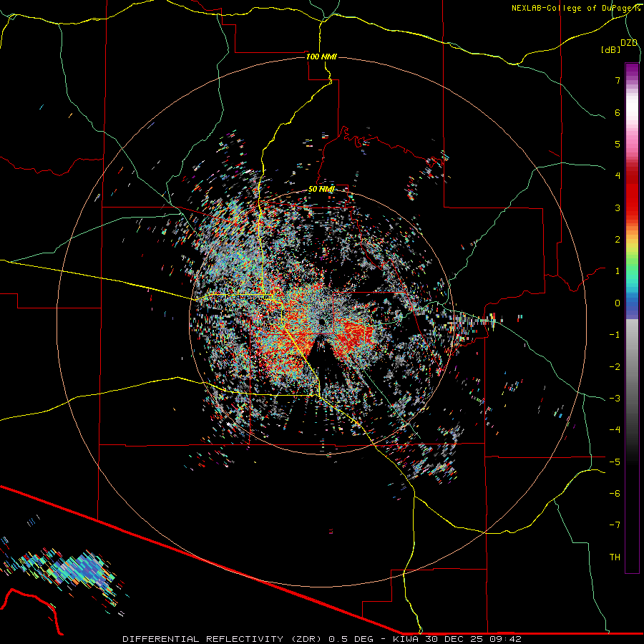Image resolution: width=644 pixels, height=644 pixels.
Task: Select the -3 value on the color scale
Action: click(x=615, y=399)
